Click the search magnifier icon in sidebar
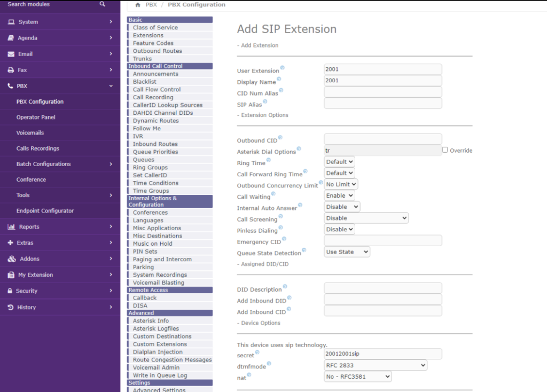The image size is (547, 392). click(103, 4)
